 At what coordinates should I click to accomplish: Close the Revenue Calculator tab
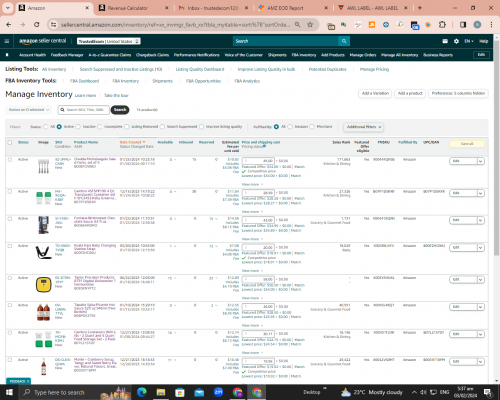pyautogui.click(x=167, y=8)
